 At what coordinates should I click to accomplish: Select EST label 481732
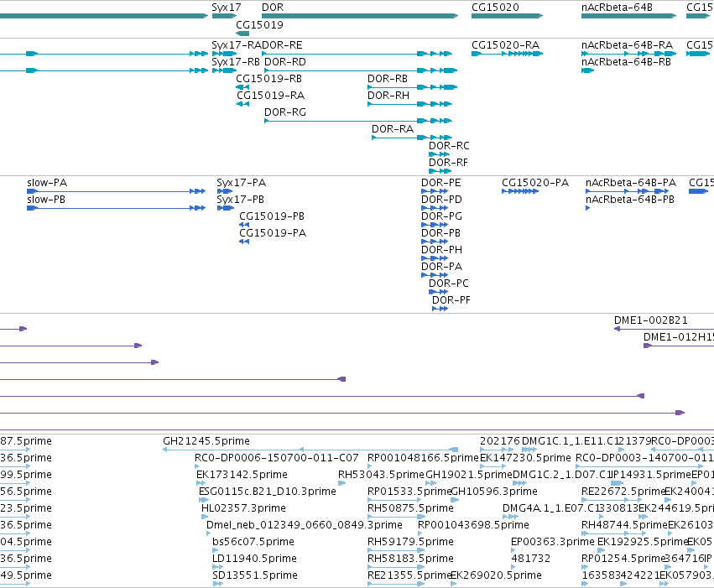[531, 559]
